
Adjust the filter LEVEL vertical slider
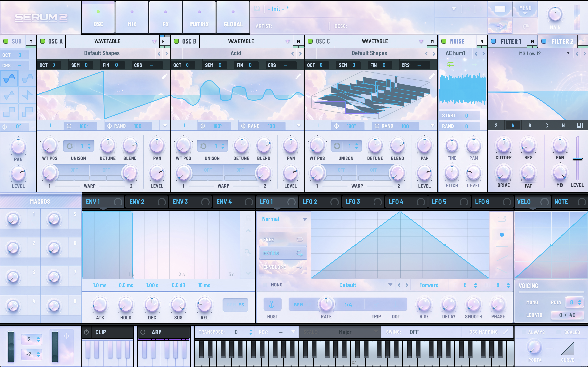click(577, 159)
